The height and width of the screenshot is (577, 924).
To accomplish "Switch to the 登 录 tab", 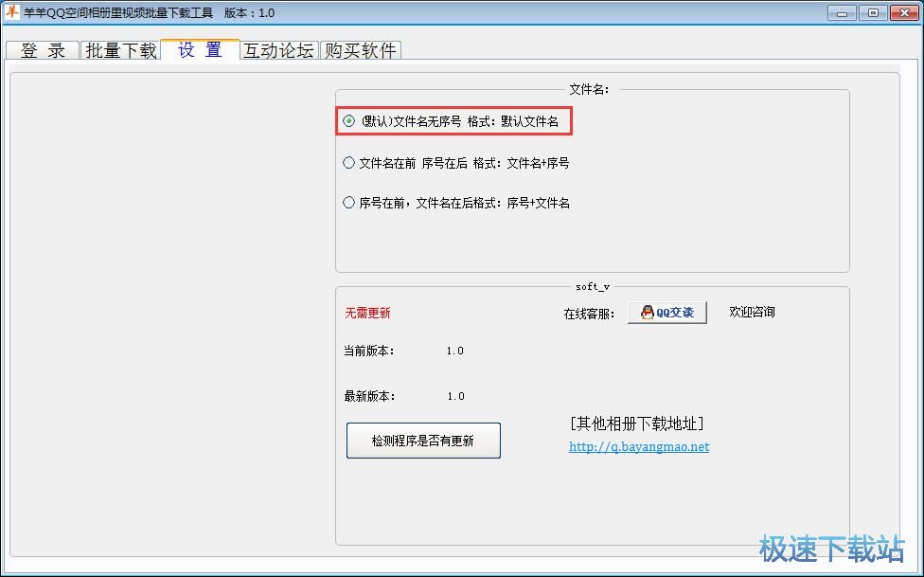I will [x=41, y=50].
